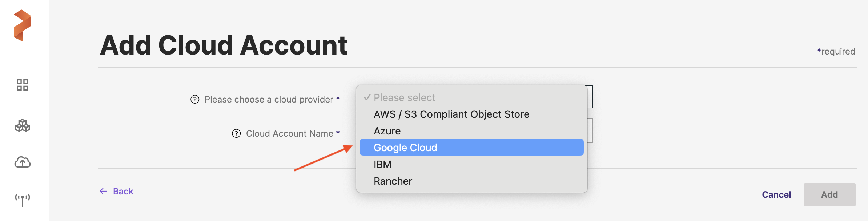Open the clusters cubes icon in sidebar

pos(23,126)
